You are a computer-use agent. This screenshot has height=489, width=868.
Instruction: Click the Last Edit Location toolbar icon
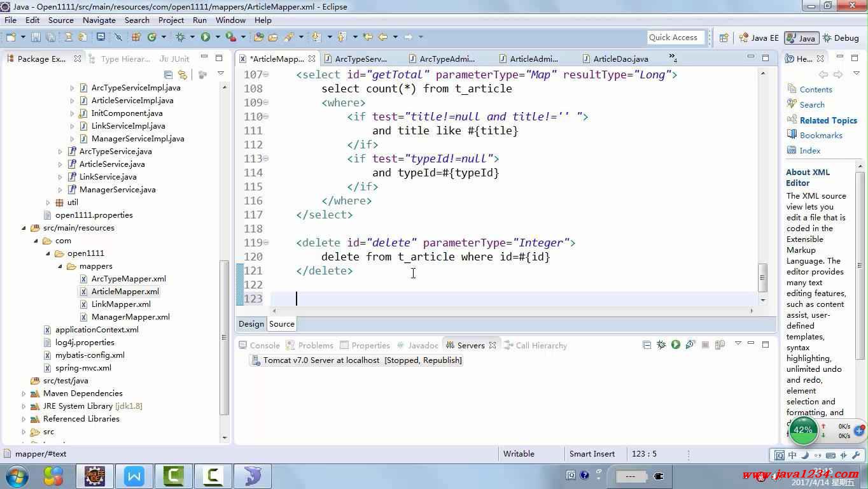click(x=368, y=38)
